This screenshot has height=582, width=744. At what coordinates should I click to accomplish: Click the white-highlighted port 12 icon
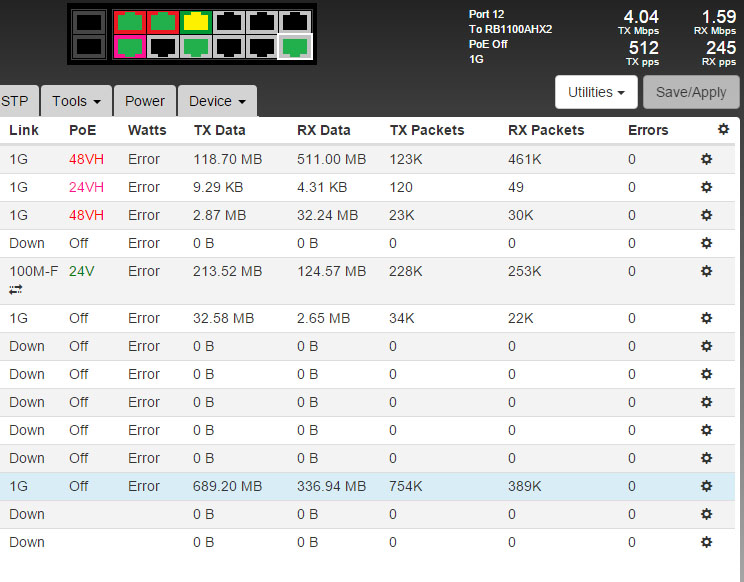pos(294,46)
